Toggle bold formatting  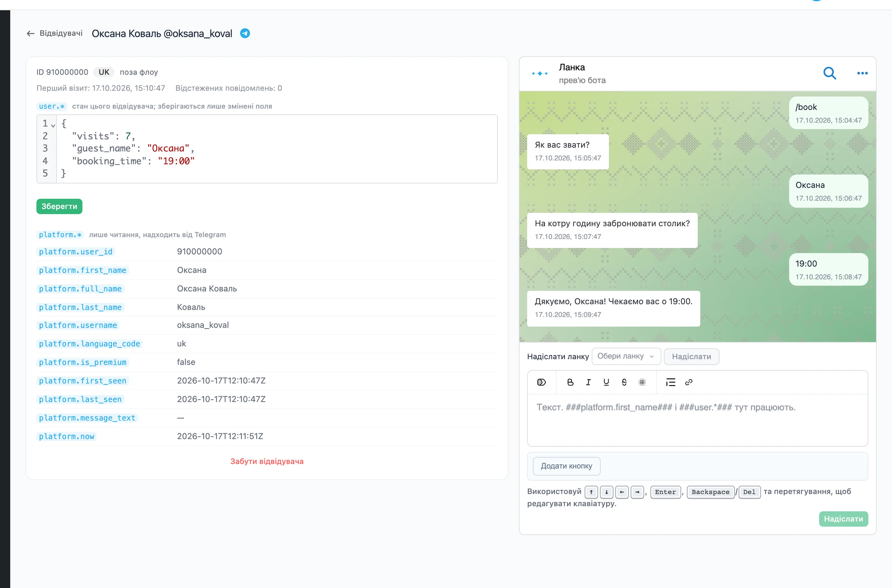coord(570,382)
